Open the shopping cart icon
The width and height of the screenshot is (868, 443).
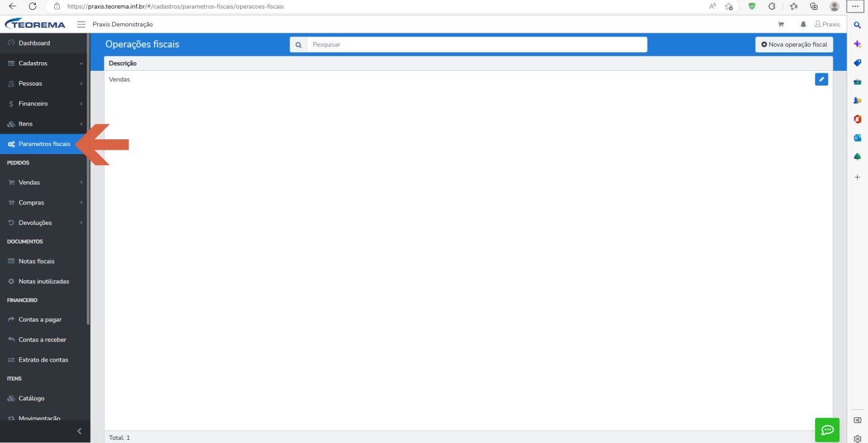781,25
